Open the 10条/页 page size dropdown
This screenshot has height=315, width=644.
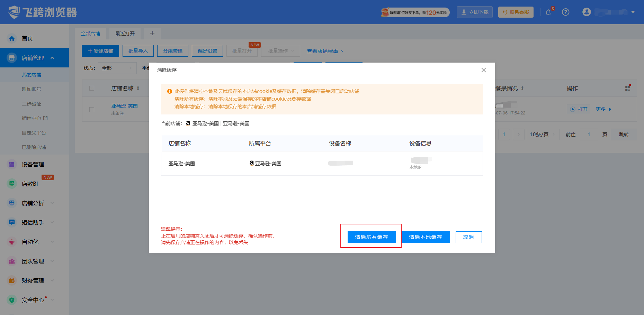pyautogui.click(x=543, y=134)
